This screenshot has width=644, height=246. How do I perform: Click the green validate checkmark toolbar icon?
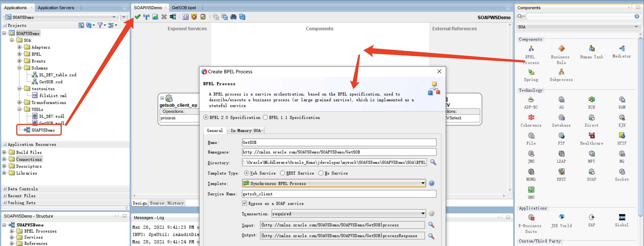pos(138,17)
